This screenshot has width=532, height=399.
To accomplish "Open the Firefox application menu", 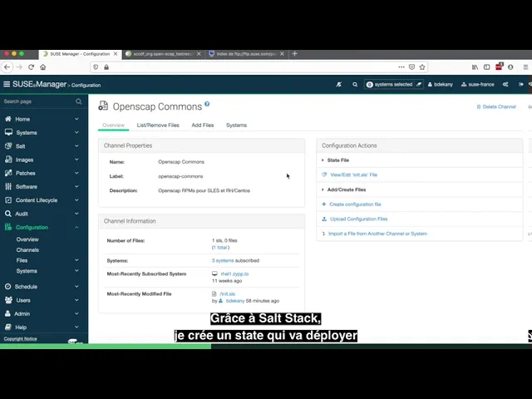I will click(525, 67).
